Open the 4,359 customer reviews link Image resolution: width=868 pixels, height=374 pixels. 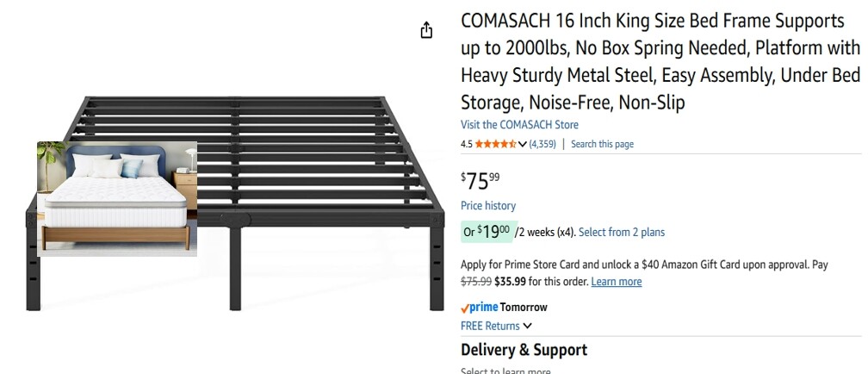point(542,144)
